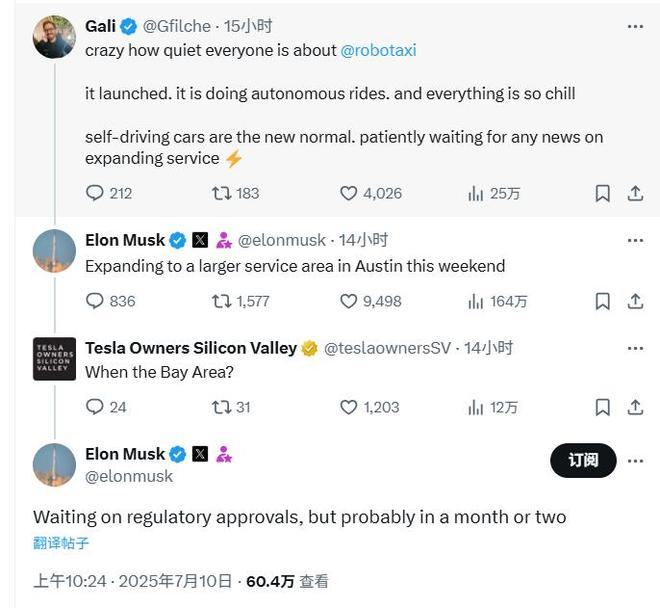Bookmark Gali's robotaxi tweet

(x=602, y=193)
